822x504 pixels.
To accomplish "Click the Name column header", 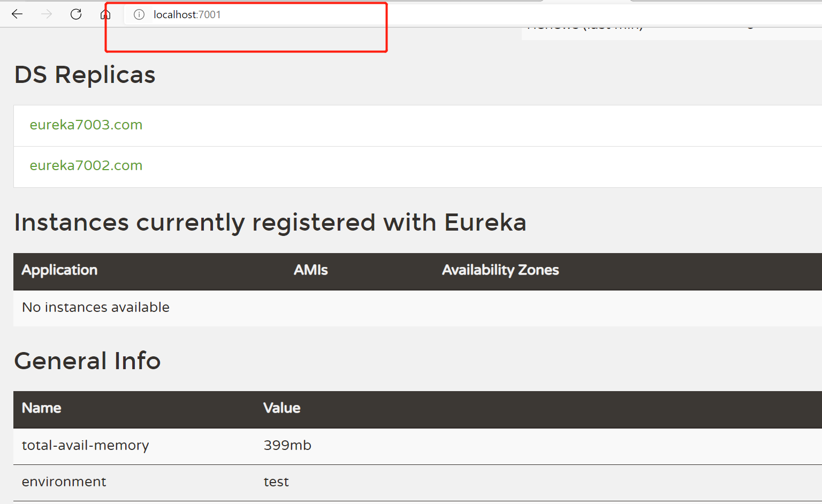I will 42,408.
